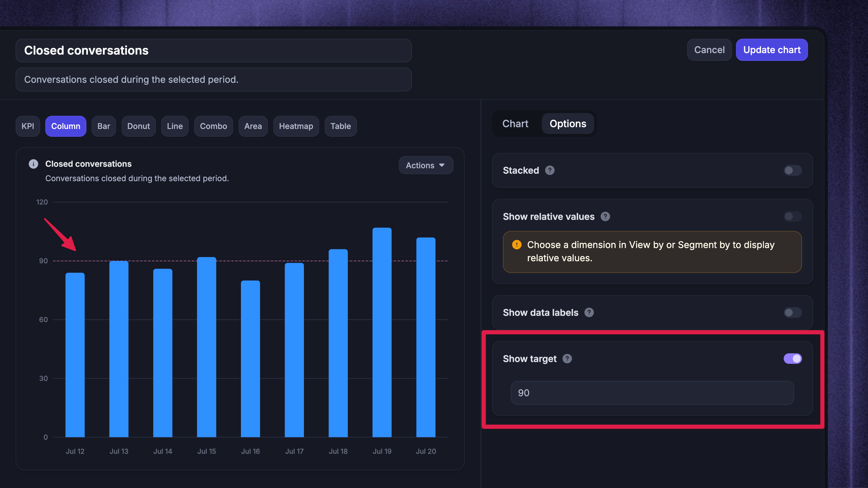This screenshot has height=488, width=868.
Task: Click the Jul 16 column bar
Action: (250, 359)
